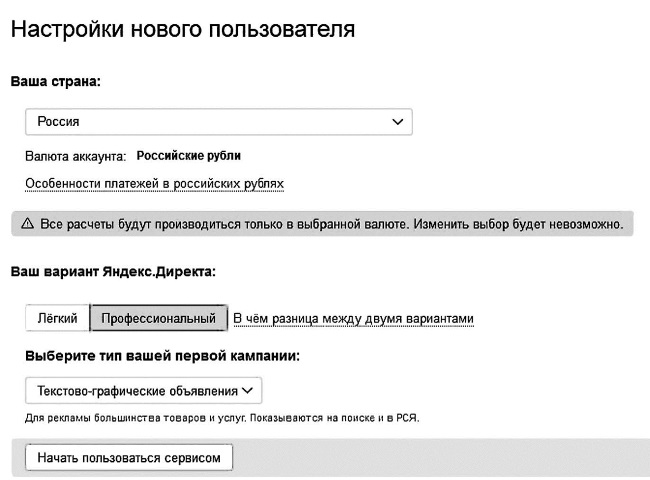Select the Лёгкий variant option
The width and height of the screenshot is (650, 480).
57,318
